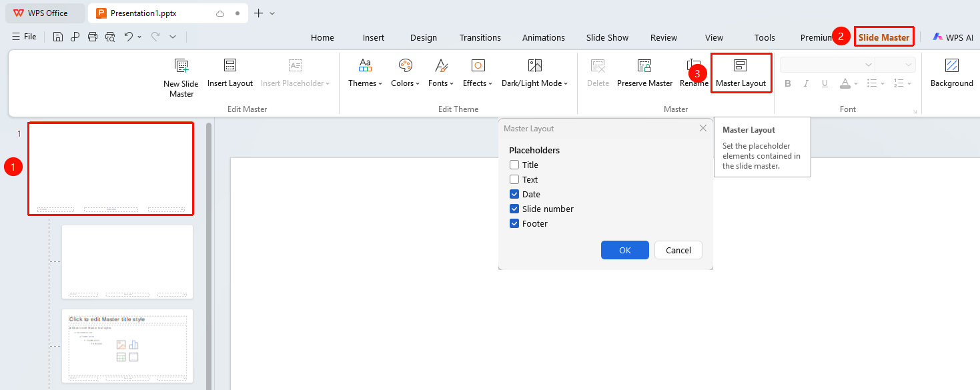Open the Master Layout tool

(x=741, y=73)
